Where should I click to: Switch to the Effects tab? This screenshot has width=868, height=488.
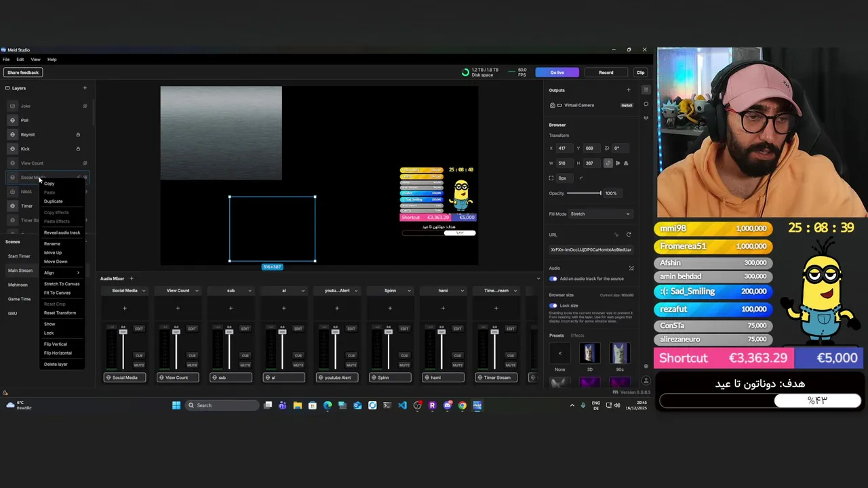tap(577, 335)
